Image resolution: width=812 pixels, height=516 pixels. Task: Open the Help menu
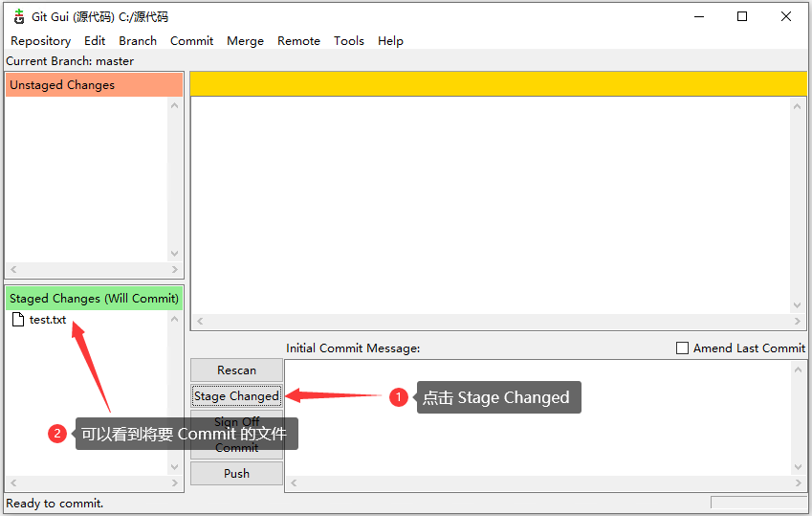pos(390,41)
